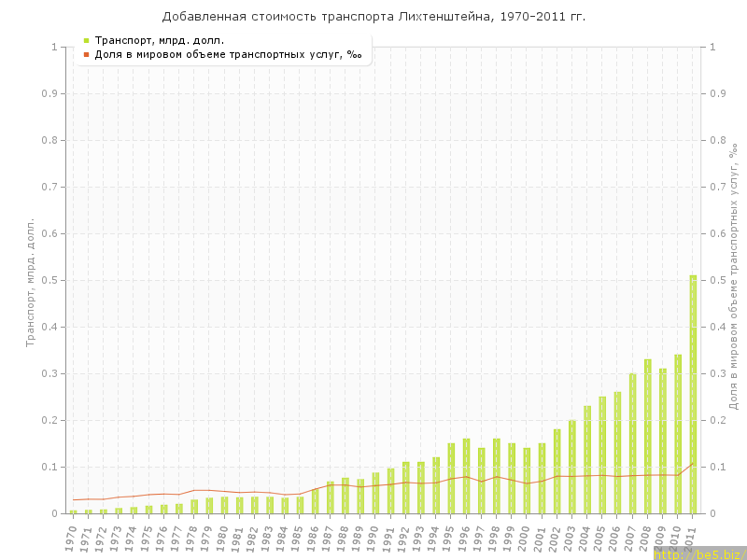Screen dimensions: 747x560
Task: Click the bar for year 2010
Action: pyautogui.click(x=678, y=434)
